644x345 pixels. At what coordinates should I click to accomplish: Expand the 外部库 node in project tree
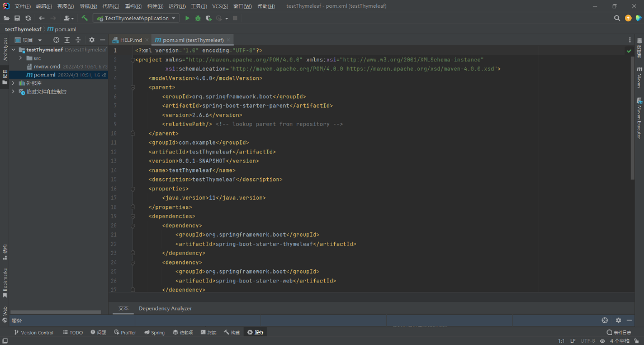[13, 83]
